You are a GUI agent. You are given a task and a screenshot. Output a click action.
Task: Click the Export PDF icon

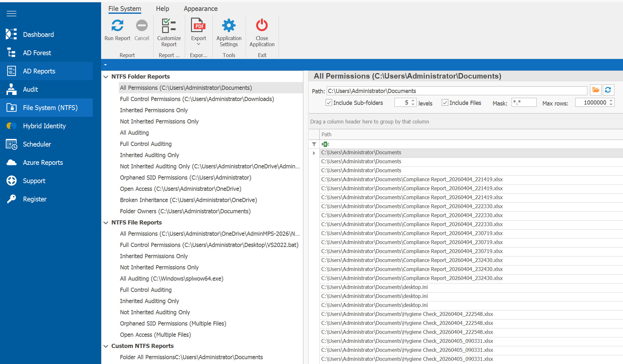point(198,25)
